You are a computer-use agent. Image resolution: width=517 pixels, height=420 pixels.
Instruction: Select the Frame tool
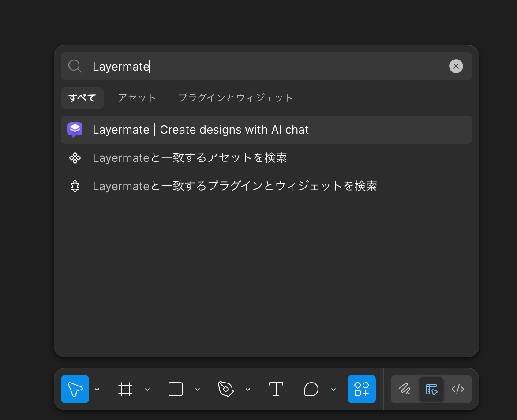(x=126, y=389)
